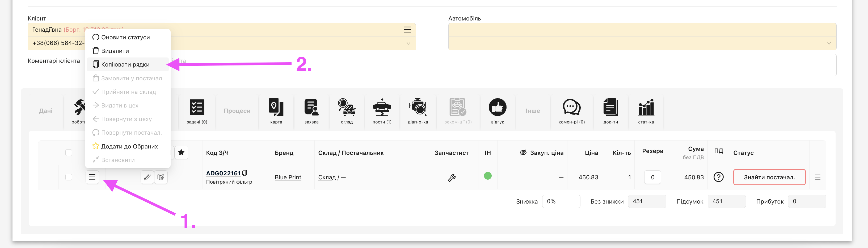The image size is (868, 248).
Task: Click the відгук thumbs-up icon
Action: [x=497, y=108]
